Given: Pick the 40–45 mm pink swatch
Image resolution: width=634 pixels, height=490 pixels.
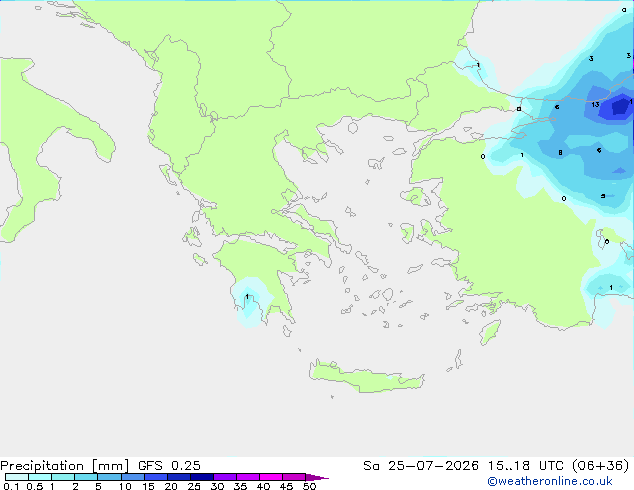Looking at the screenshot, I should [271, 477].
